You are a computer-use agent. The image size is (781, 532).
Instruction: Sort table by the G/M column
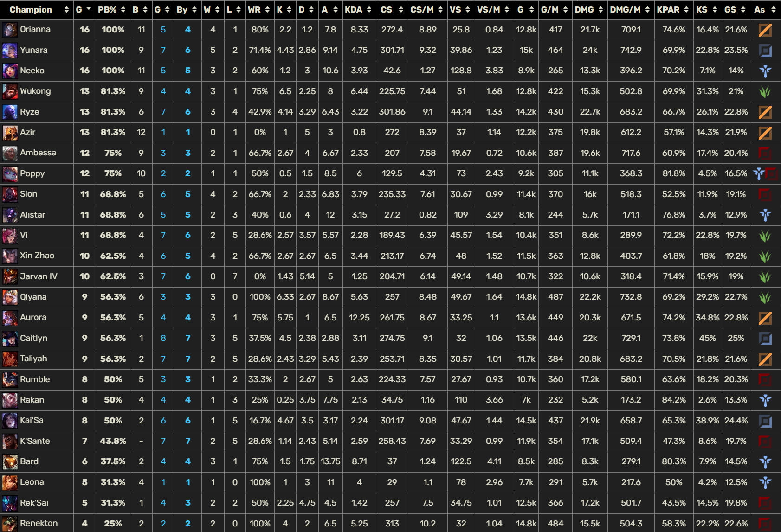(x=555, y=10)
